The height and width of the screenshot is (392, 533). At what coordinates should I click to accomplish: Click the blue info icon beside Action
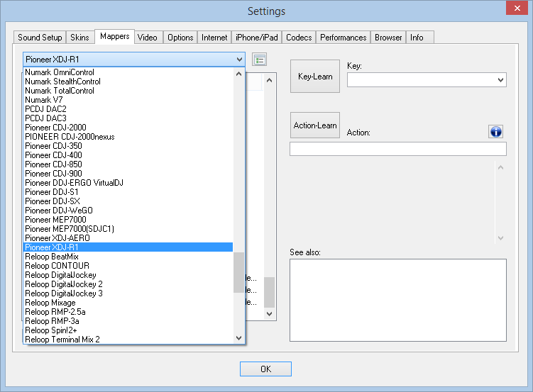point(495,131)
